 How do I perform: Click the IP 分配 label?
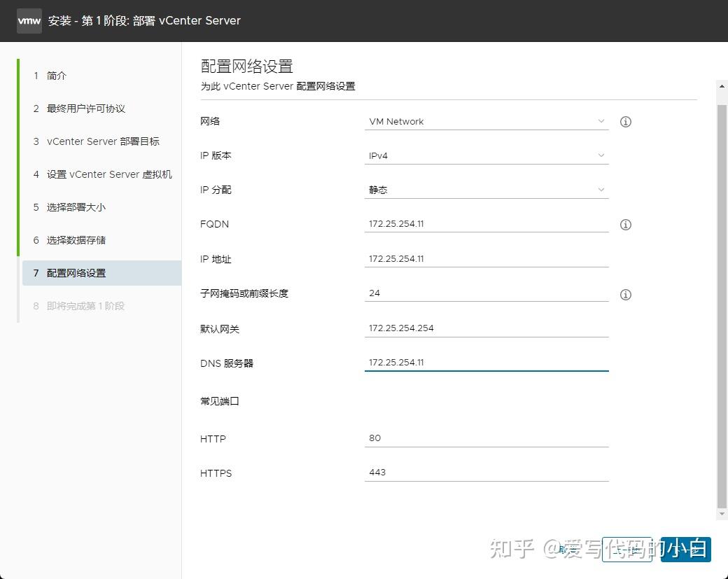click(x=216, y=190)
